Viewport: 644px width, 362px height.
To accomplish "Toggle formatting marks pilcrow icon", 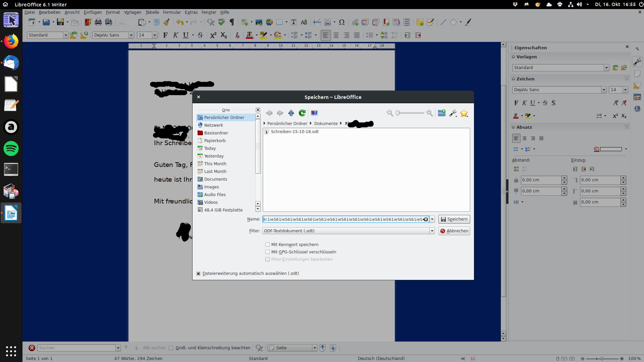I will [232, 22].
